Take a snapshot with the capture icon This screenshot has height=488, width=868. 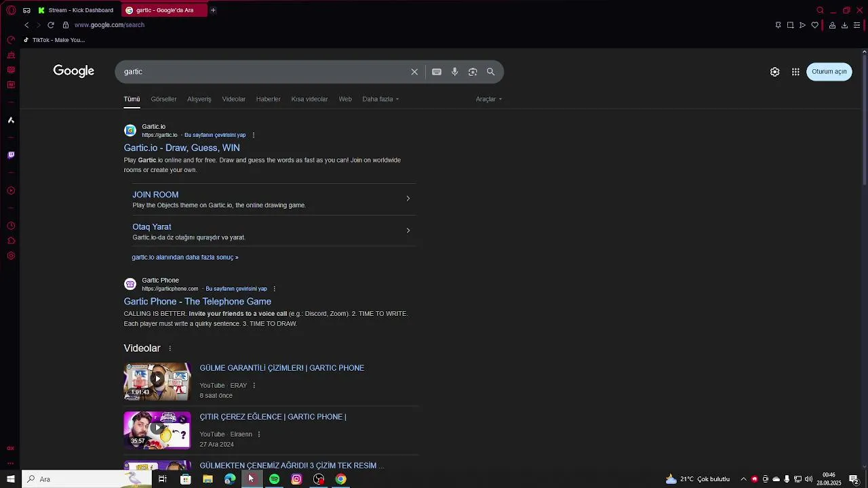[790, 25]
